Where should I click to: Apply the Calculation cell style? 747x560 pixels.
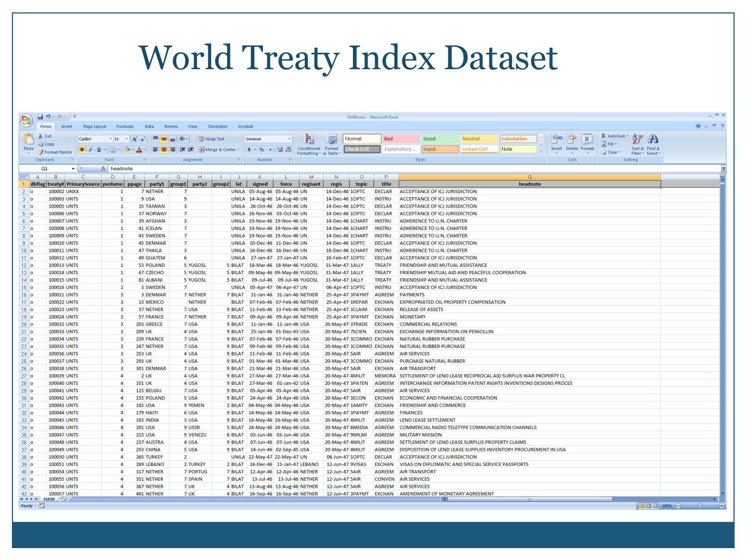click(x=518, y=139)
